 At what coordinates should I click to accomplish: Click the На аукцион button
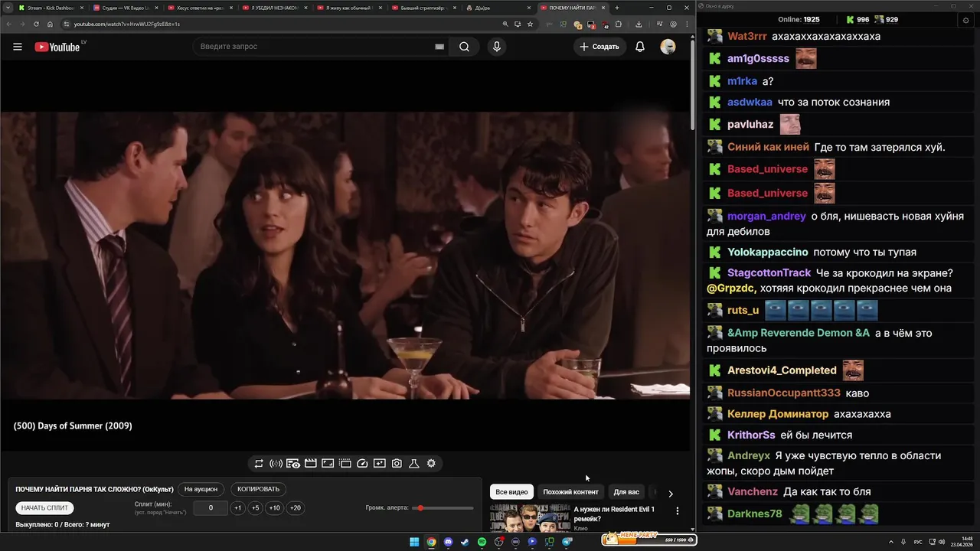tap(201, 489)
